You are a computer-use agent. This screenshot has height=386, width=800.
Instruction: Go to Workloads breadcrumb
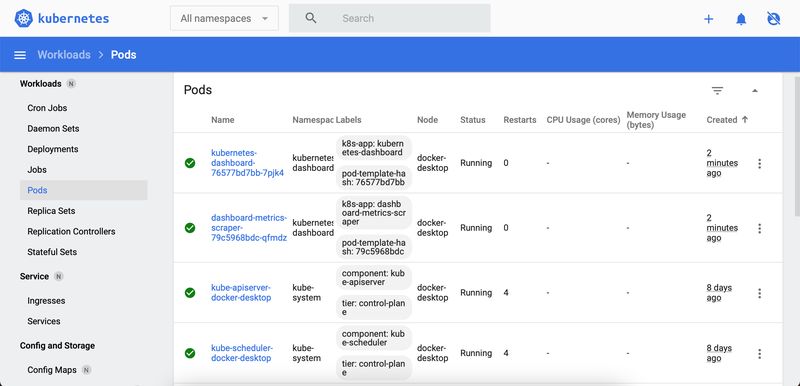click(x=64, y=55)
